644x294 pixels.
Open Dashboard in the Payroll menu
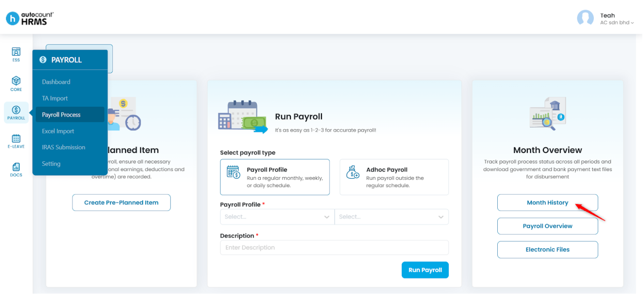coord(56,82)
